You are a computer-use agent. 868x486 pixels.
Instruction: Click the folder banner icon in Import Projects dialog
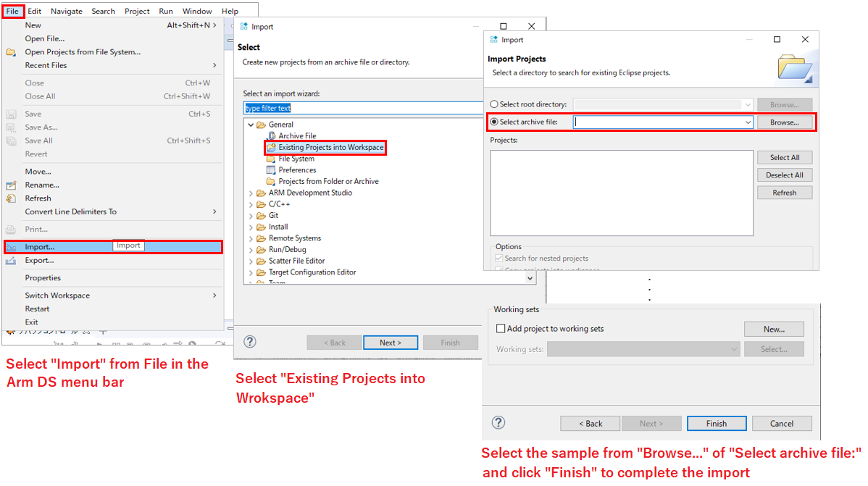pyautogui.click(x=795, y=66)
